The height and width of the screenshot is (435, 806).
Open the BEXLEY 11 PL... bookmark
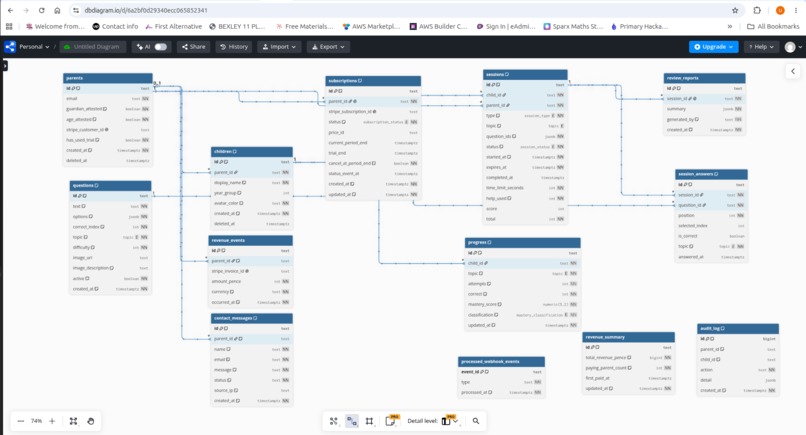(x=237, y=26)
